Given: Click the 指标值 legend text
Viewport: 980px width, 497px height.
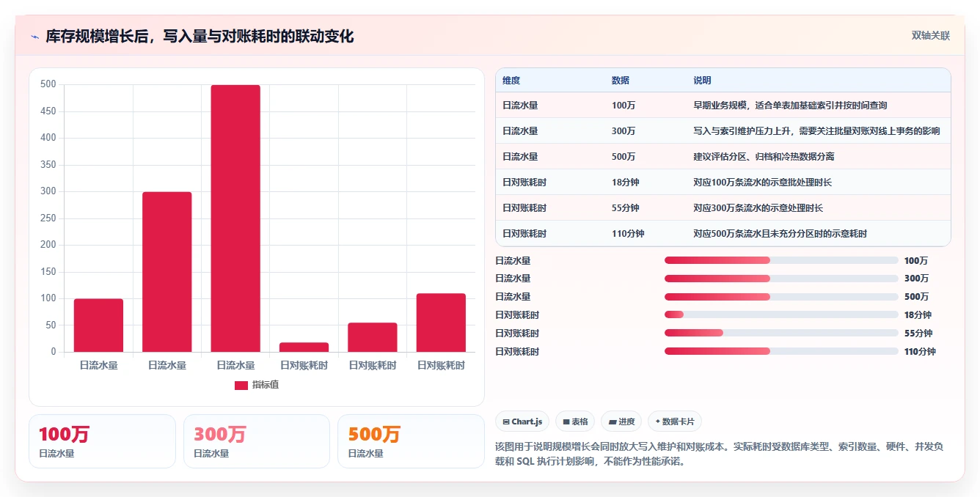Looking at the screenshot, I should pyautogui.click(x=266, y=385).
